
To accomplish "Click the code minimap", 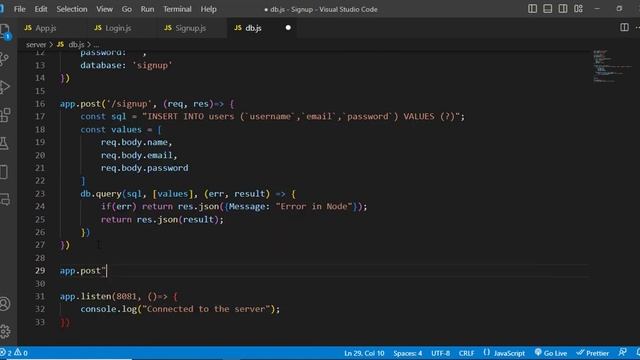I will pyautogui.click(x=611, y=66).
